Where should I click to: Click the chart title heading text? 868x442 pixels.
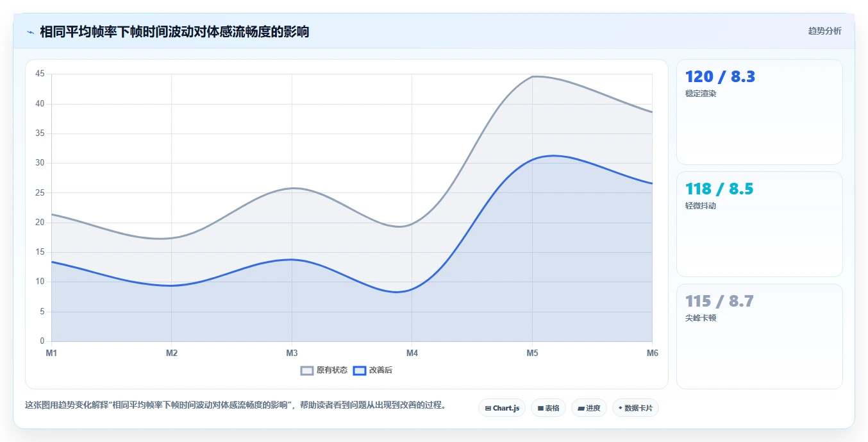[174, 31]
